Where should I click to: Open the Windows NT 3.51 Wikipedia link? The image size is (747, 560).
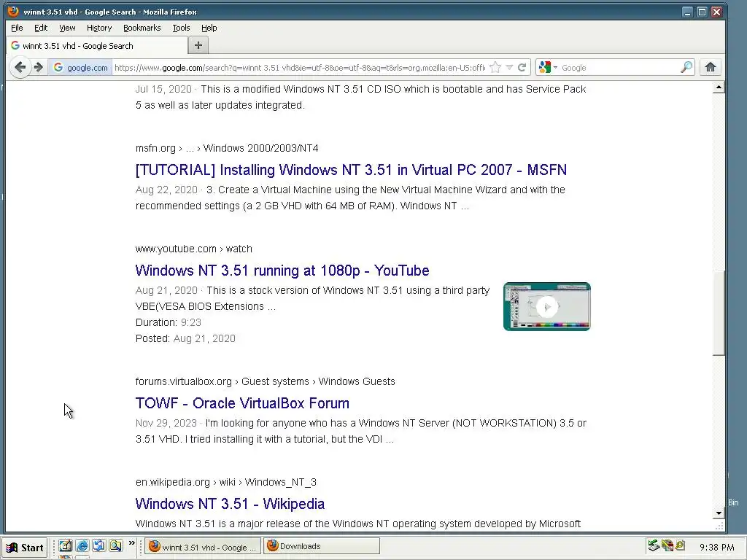click(230, 504)
